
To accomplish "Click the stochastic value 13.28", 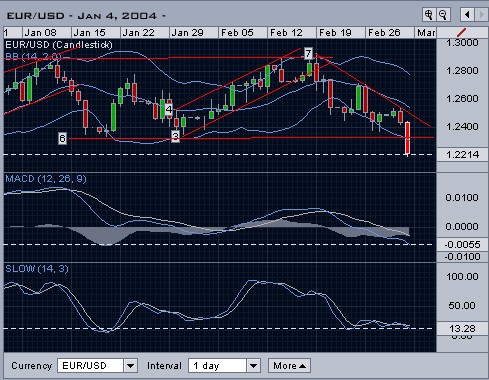I will click(462, 329).
